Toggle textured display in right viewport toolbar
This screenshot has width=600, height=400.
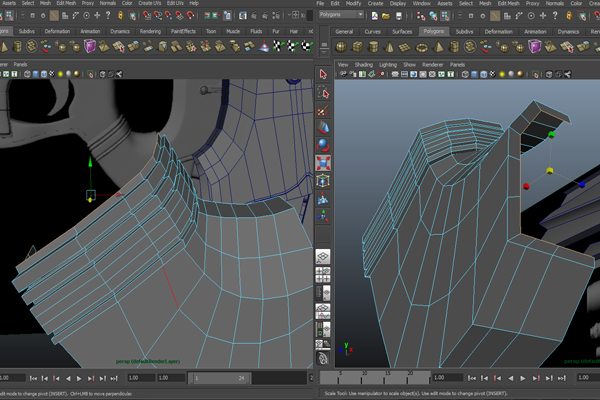click(493, 74)
